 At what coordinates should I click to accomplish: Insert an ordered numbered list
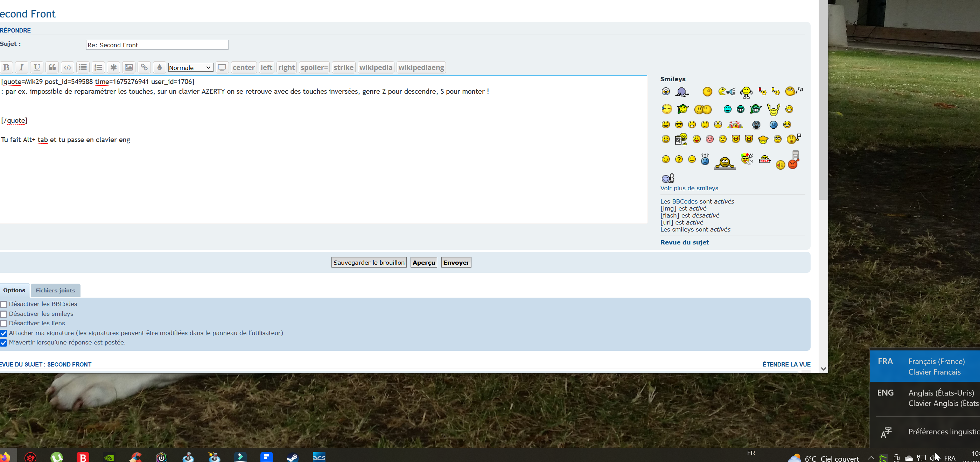click(98, 67)
